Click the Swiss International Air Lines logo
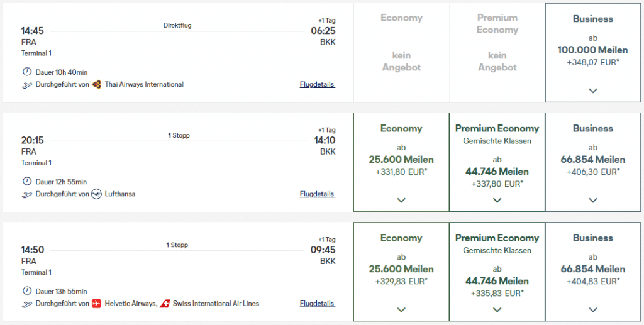The width and height of the screenshot is (644, 325). (x=166, y=304)
